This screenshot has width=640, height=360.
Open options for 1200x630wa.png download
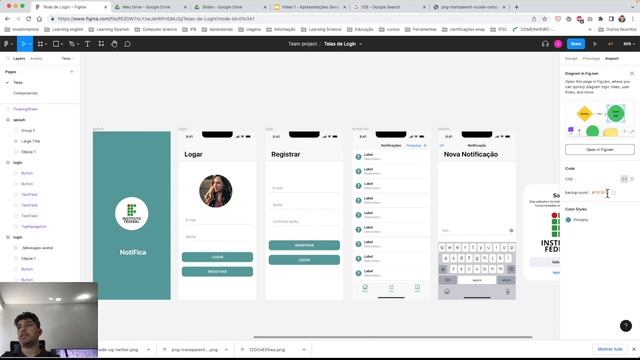[x=304, y=349]
